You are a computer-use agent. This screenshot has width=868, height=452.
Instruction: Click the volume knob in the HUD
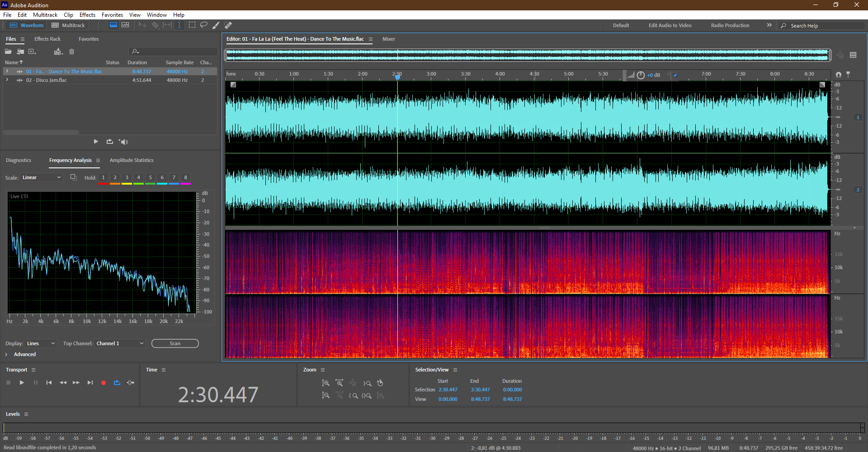[641, 75]
